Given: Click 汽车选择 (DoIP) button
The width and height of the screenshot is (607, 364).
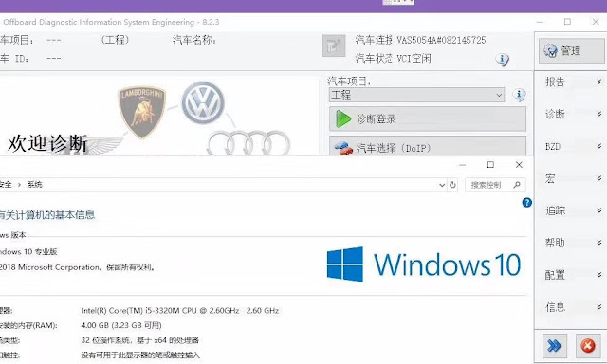Looking at the screenshot, I should click(x=428, y=146).
